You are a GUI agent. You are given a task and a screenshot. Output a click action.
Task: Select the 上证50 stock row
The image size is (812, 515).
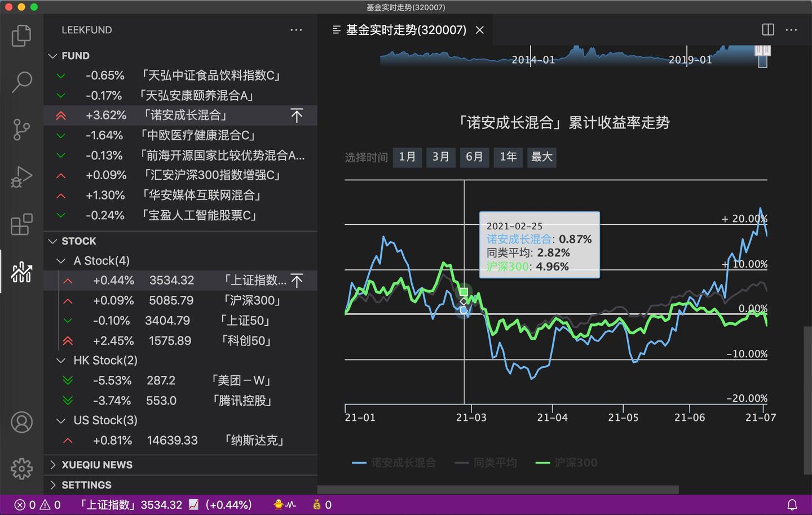click(180, 321)
